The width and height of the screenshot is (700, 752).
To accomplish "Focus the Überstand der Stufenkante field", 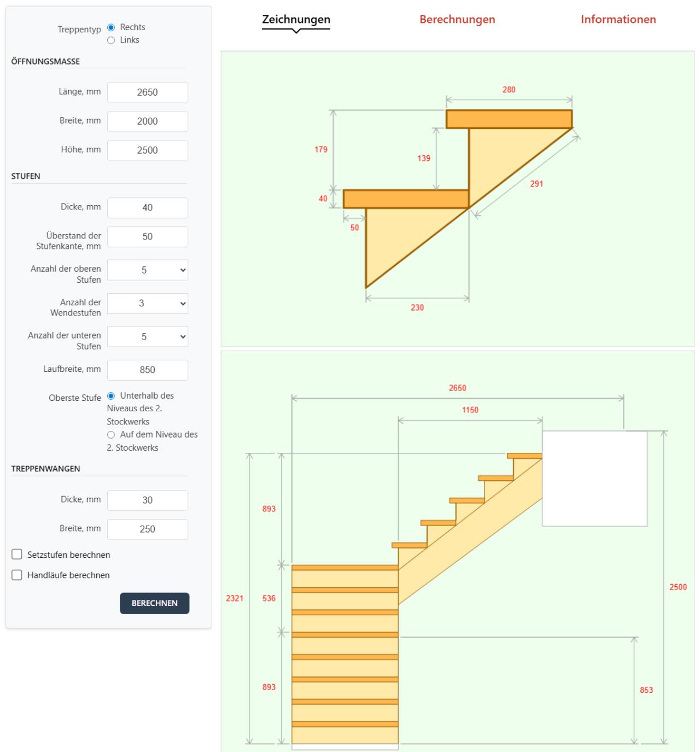I will tap(148, 237).
